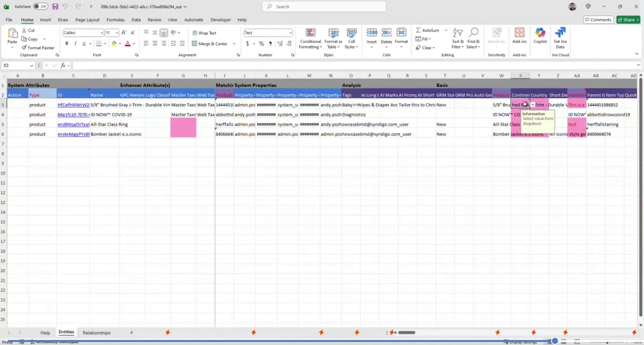
Task: Switch to the Formulas ribbon tab
Action: [x=115, y=20]
